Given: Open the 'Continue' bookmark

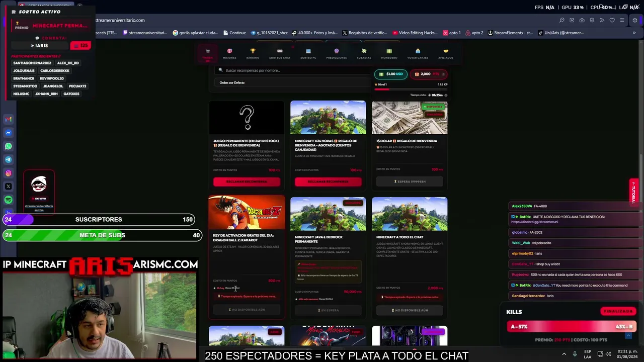Looking at the screenshot, I should [x=234, y=33].
